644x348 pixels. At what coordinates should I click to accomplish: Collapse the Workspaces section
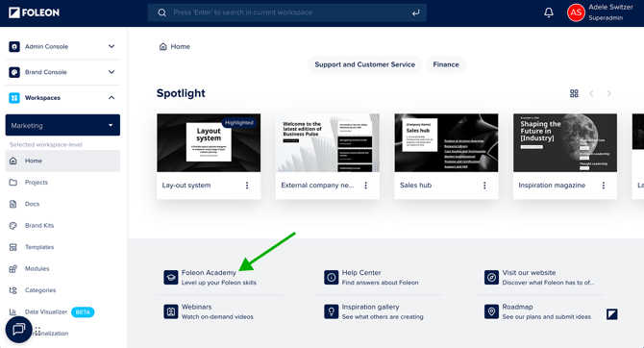pos(111,98)
